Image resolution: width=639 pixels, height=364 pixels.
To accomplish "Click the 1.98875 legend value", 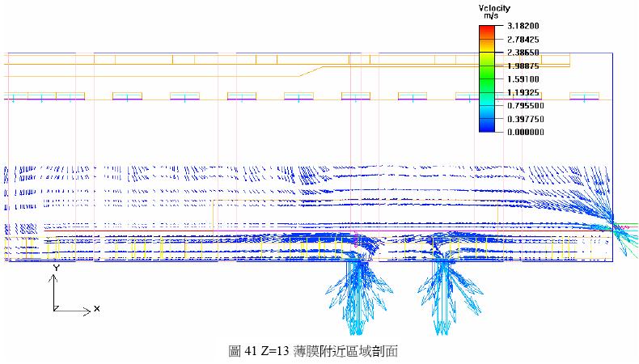I will point(523,66).
